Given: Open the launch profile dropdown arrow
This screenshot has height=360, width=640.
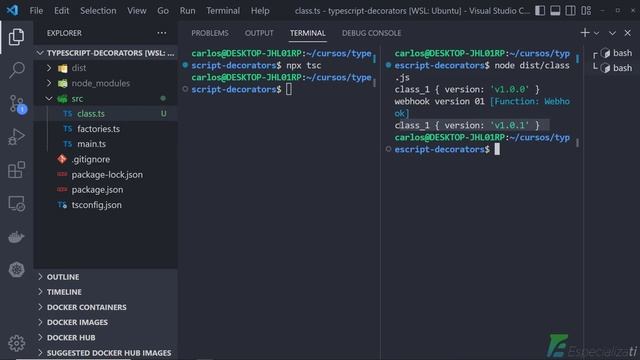Looking at the screenshot, I should click(597, 33).
